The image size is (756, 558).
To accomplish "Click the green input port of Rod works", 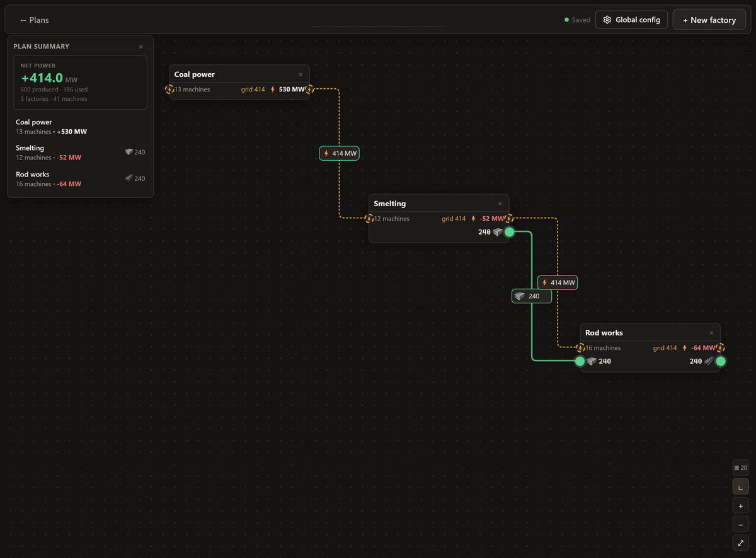I will coord(580,361).
